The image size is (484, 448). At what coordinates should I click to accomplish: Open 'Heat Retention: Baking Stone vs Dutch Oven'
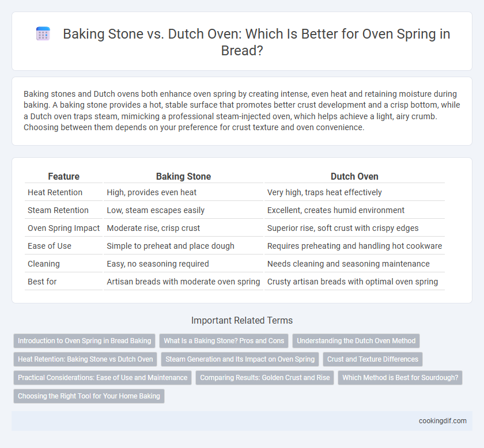85,359
